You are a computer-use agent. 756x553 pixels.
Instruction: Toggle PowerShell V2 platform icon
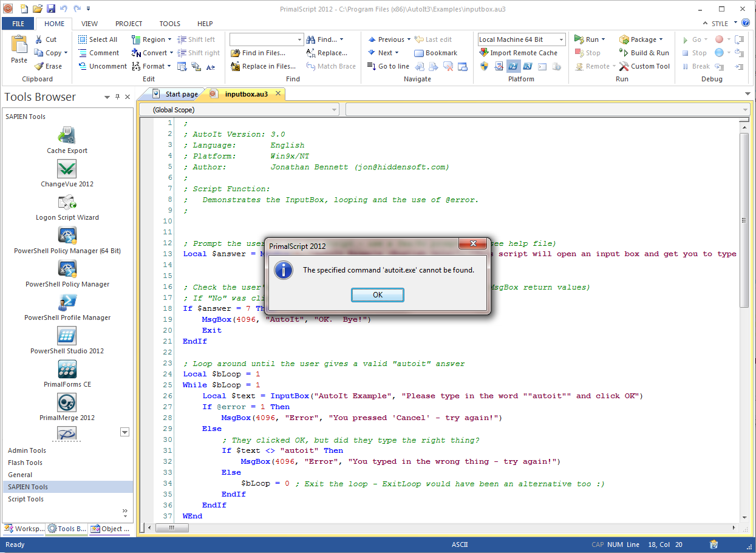513,66
